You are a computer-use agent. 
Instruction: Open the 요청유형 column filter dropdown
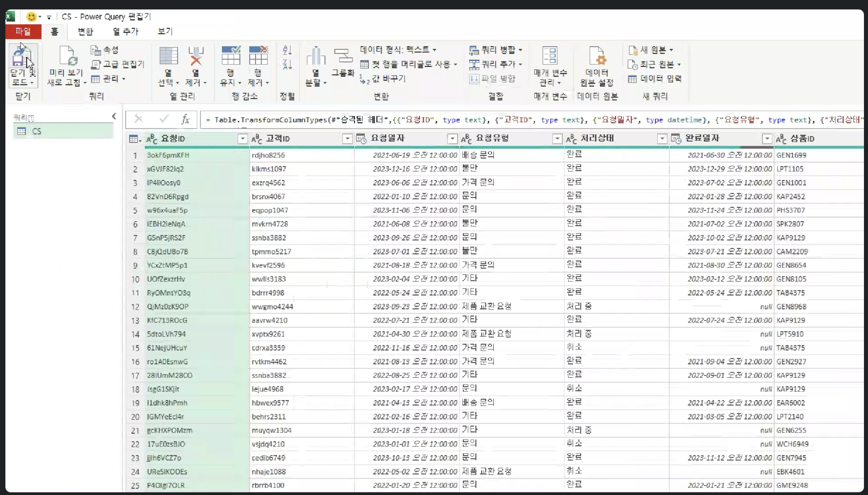pos(557,139)
